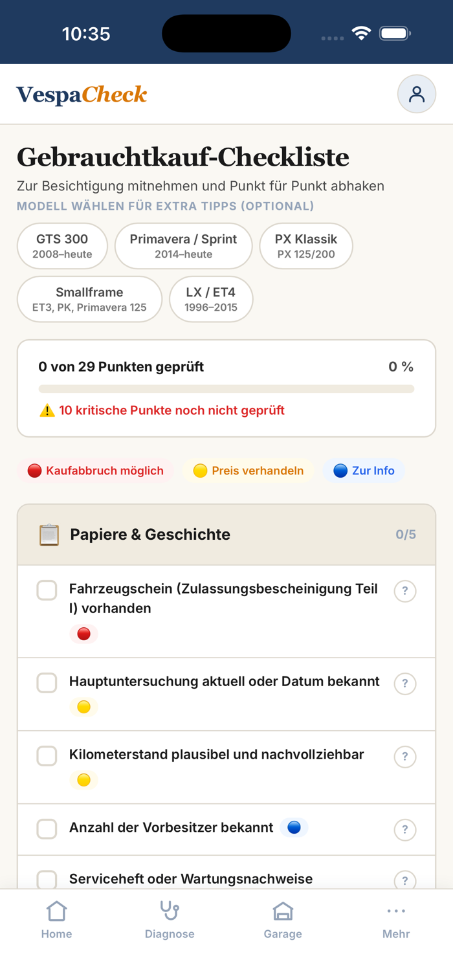
Task: Select the GTS 300 model chip
Action: pos(62,246)
